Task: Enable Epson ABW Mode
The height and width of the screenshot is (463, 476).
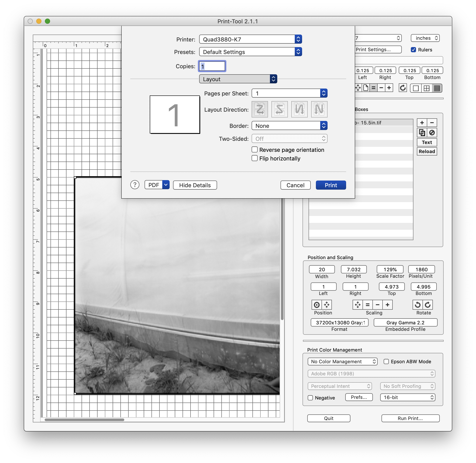Action: click(386, 362)
